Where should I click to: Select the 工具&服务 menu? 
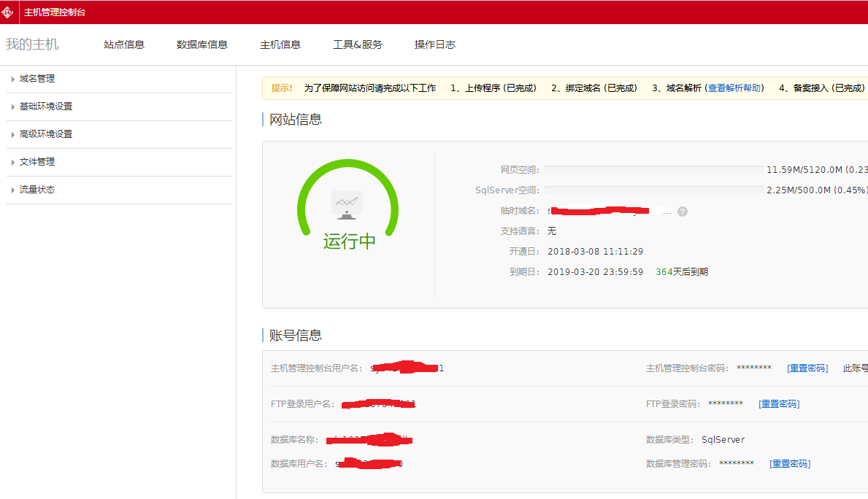358,45
